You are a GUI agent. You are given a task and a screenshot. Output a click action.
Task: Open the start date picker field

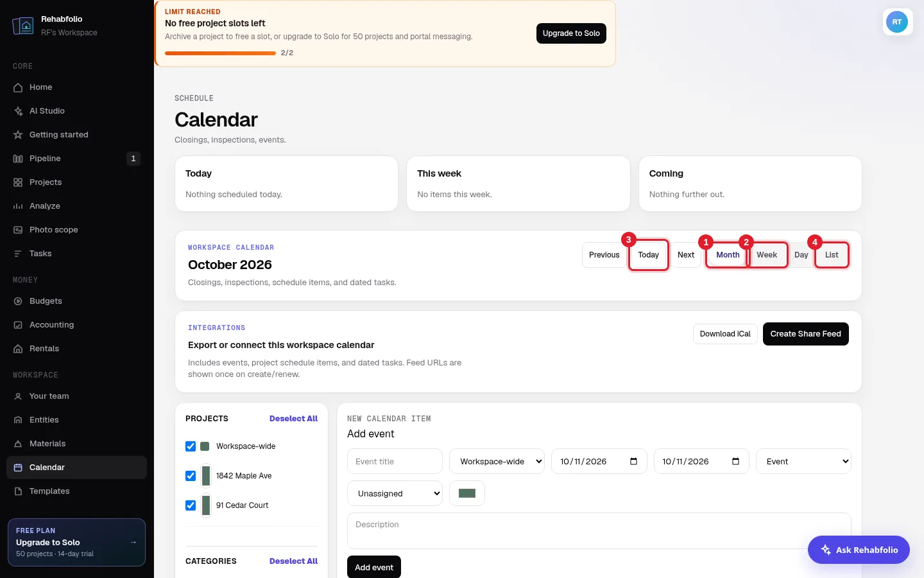tap(599, 461)
